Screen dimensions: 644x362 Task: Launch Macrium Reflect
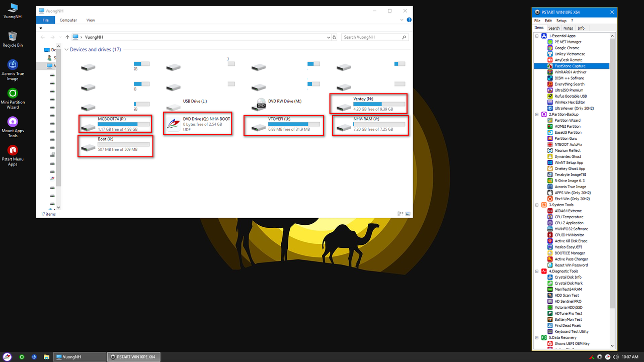[x=568, y=150]
